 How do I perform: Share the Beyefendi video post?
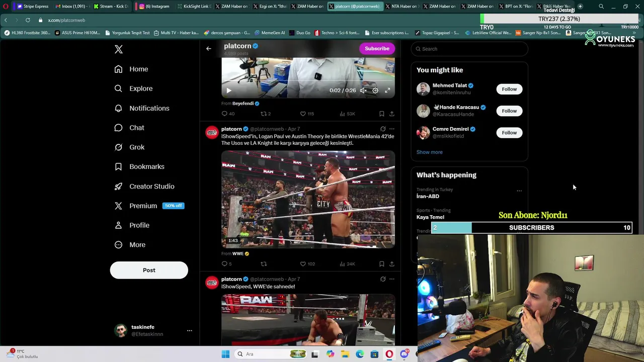392,114
